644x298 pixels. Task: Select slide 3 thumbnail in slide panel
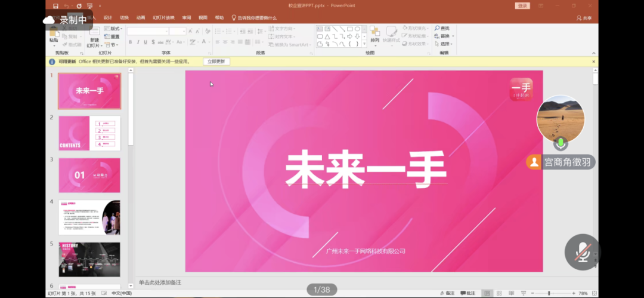[89, 175]
